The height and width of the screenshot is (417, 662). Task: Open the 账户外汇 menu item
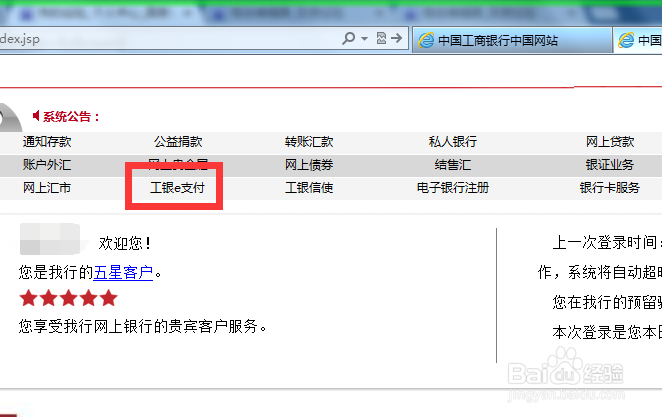(x=47, y=165)
